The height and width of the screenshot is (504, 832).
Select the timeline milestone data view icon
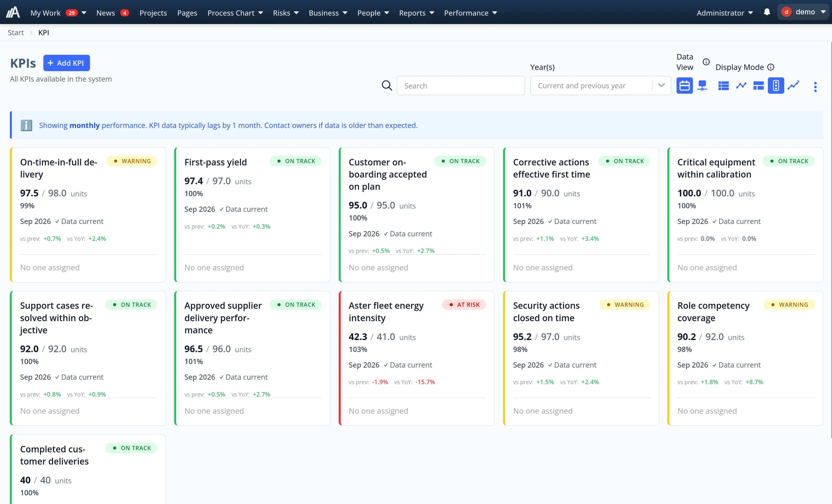point(702,86)
